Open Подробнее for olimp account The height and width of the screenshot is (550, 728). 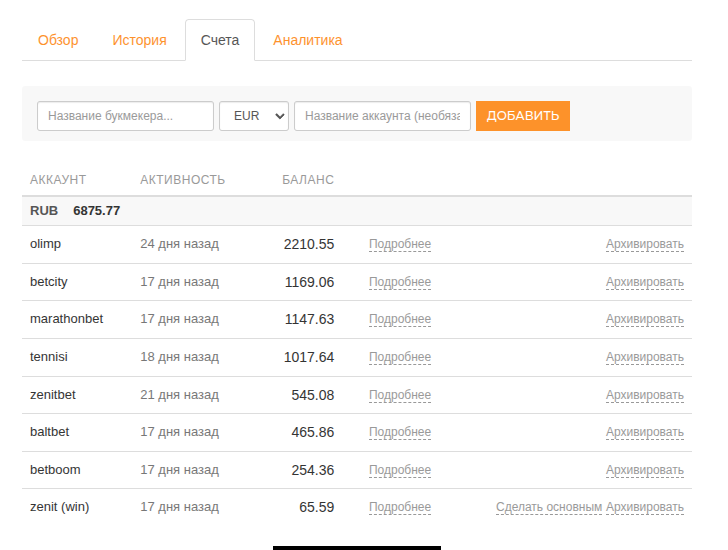click(x=400, y=244)
